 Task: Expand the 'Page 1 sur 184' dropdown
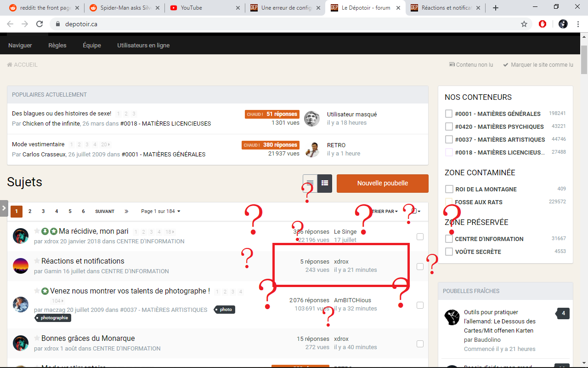click(x=161, y=211)
